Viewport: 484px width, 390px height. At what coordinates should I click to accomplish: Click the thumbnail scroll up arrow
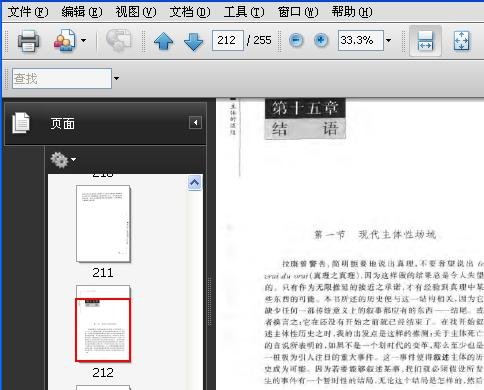tap(195, 183)
